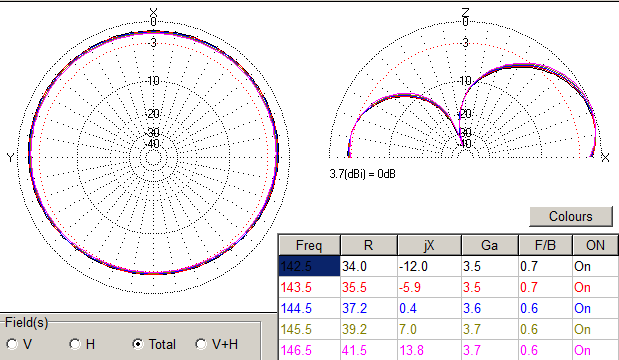This screenshot has width=619, height=360.
Task: Select the 144.5 frequency cell
Action: tap(310, 308)
